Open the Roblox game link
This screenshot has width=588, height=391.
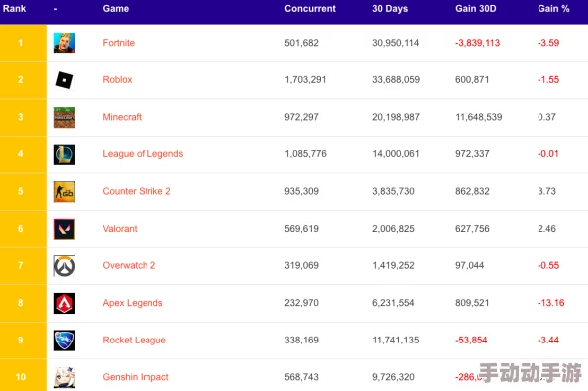(x=117, y=79)
